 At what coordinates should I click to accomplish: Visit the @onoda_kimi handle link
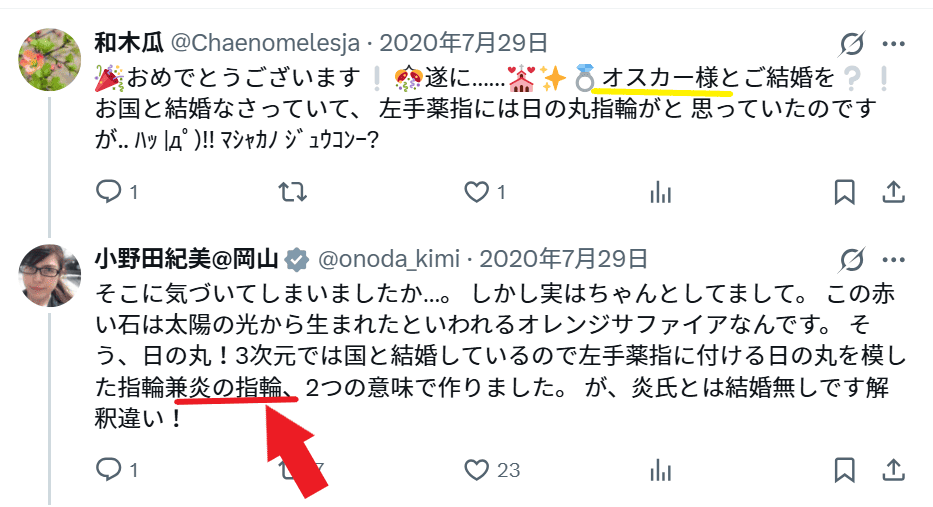[x=389, y=259]
